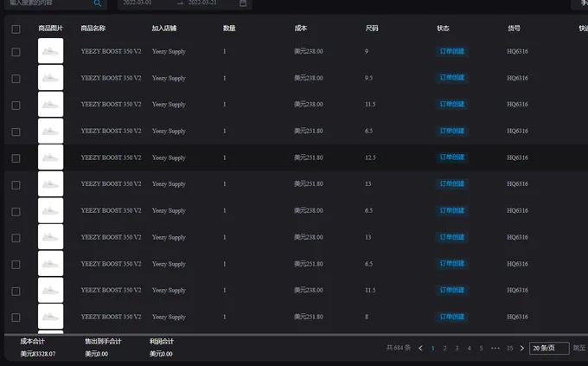Click 订单创建 status in size 12.5 row
Screen dimensions: 588x366
(452, 157)
